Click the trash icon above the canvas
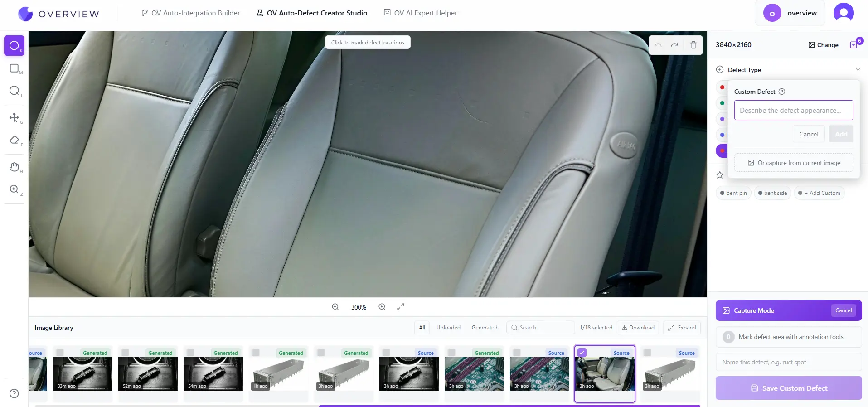This screenshot has width=868, height=407. click(x=693, y=45)
